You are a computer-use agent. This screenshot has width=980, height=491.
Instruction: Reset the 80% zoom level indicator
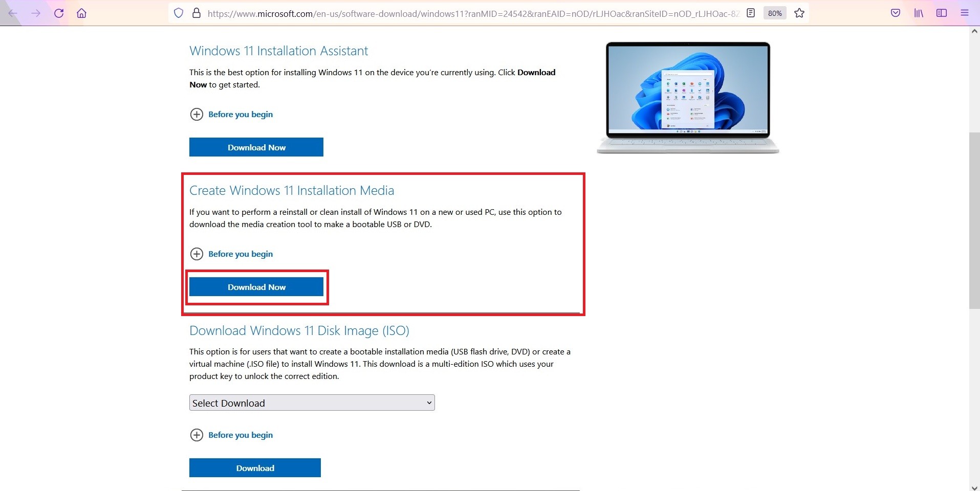775,13
